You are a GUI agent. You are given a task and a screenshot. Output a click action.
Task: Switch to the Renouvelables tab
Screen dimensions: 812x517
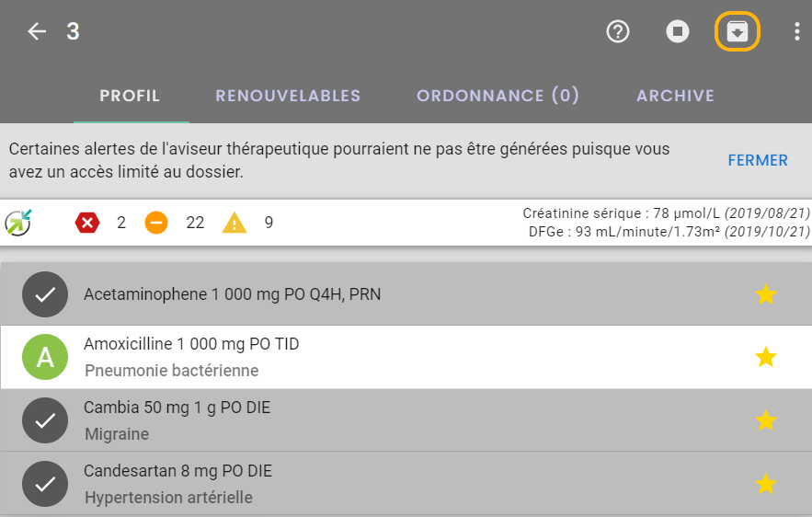click(288, 96)
